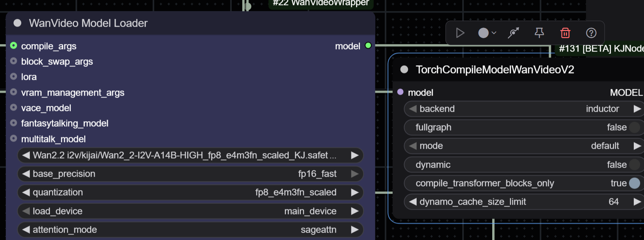The width and height of the screenshot is (644, 240).
Task: Click model output socket of WanVideo Loader
Action: (368, 46)
